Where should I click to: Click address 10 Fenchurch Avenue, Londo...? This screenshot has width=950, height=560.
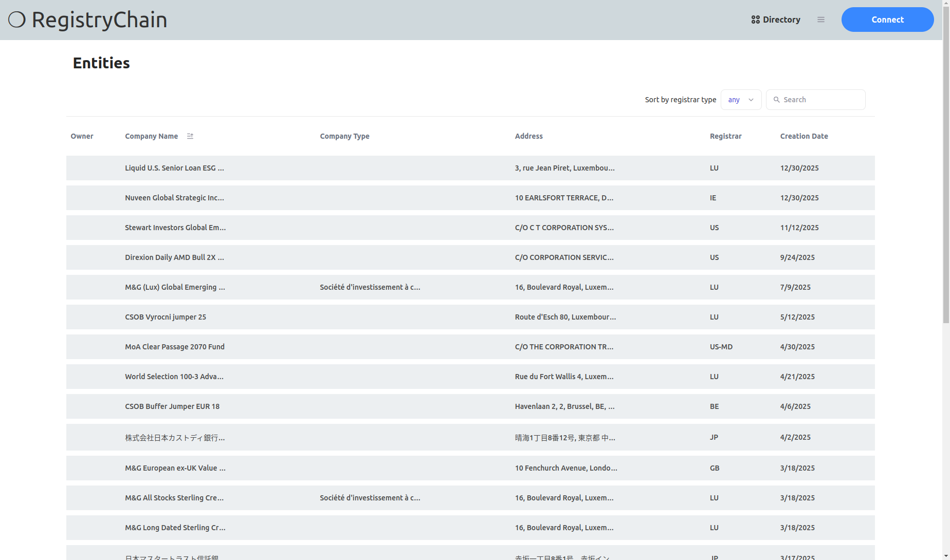point(566,468)
